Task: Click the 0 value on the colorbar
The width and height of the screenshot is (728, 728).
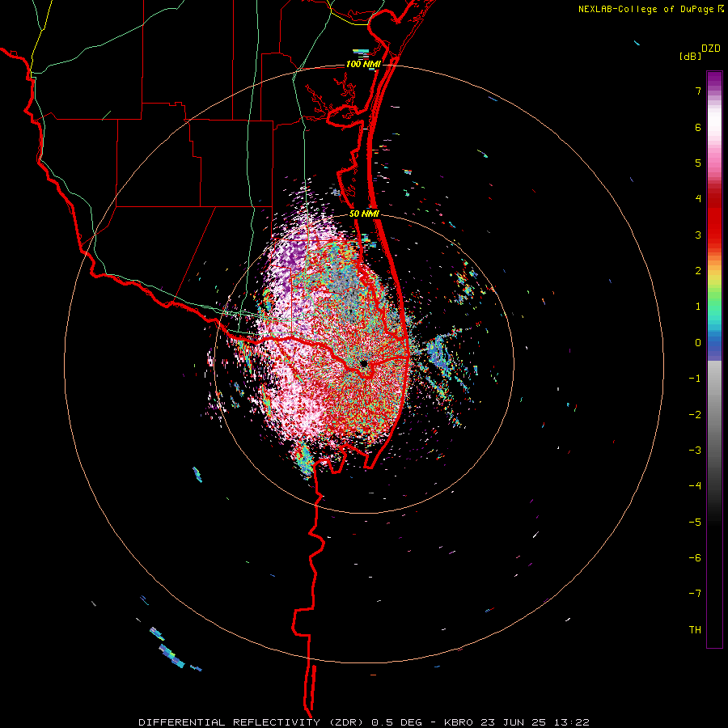Action: [698, 343]
